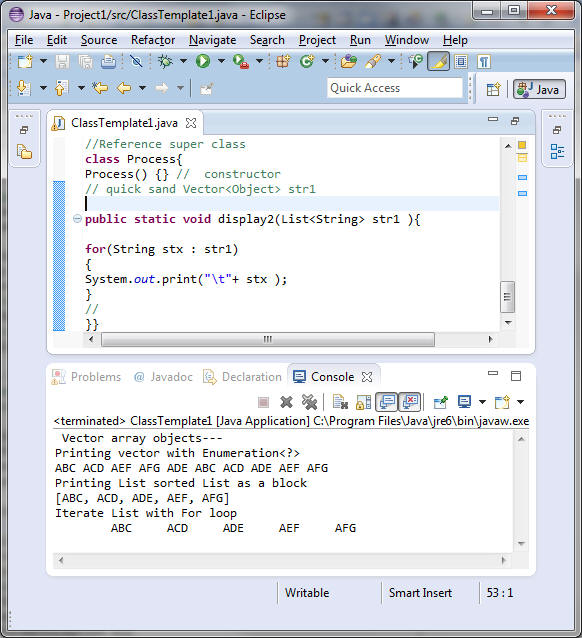The width and height of the screenshot is (582, 638).
Task: Click the Quick Access search field
Action: tap(395, 88)
